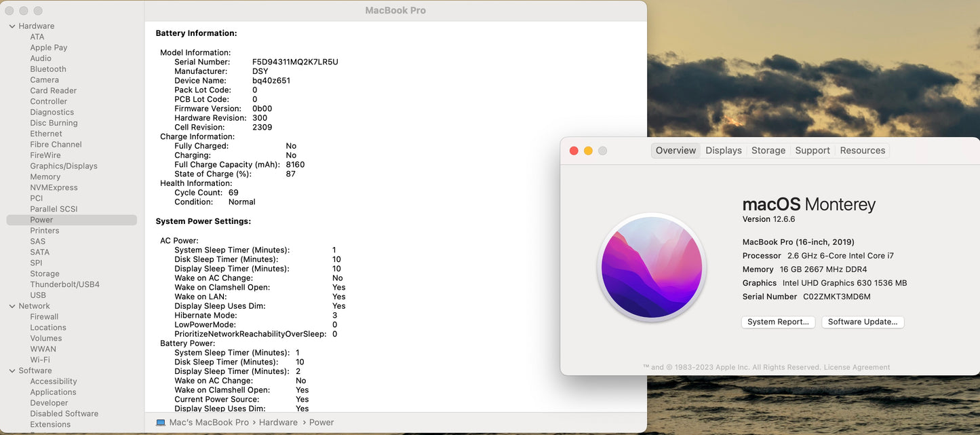Select Graphics/Displays in the sidebar
The height and width of the screenshot is (435, 980).
pyautogui.click(x=64, y=166)
